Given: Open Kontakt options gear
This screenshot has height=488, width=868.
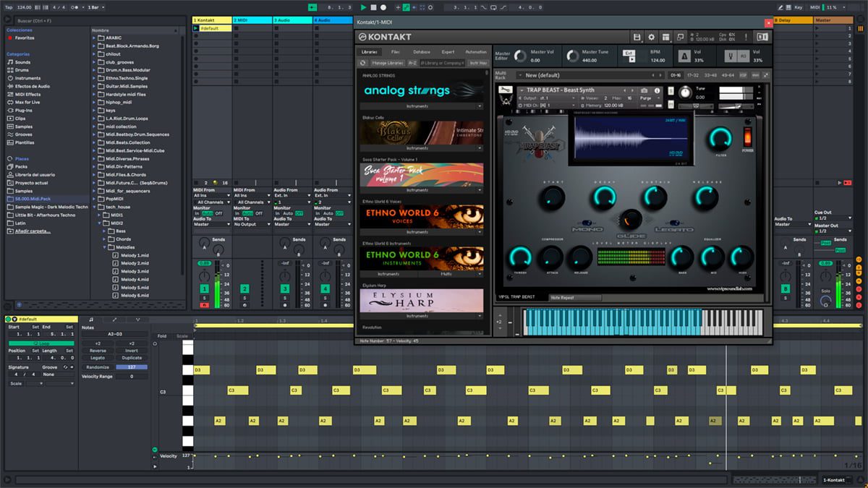Looking at the screenshot, I should [x=651, y=37].
